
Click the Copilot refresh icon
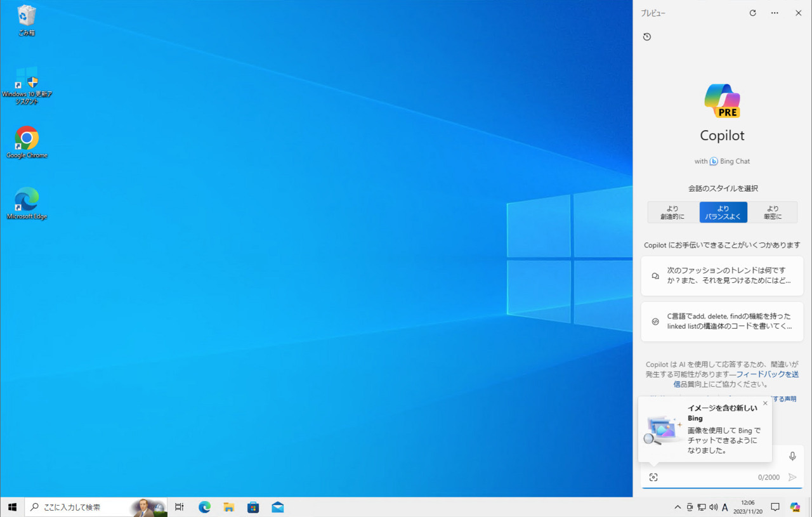752,13
